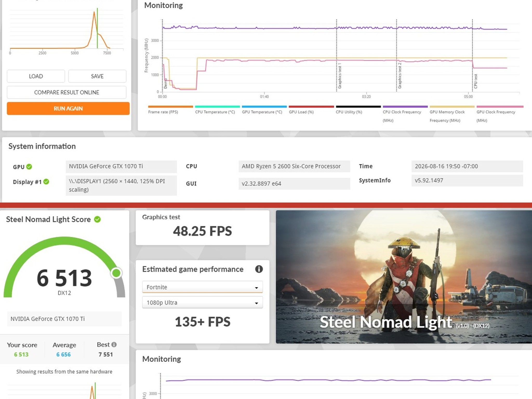The height and width of the screenshot is (399, 532).
Task: Click the 135+ FPS estimated result
Action: coord(203,322)
